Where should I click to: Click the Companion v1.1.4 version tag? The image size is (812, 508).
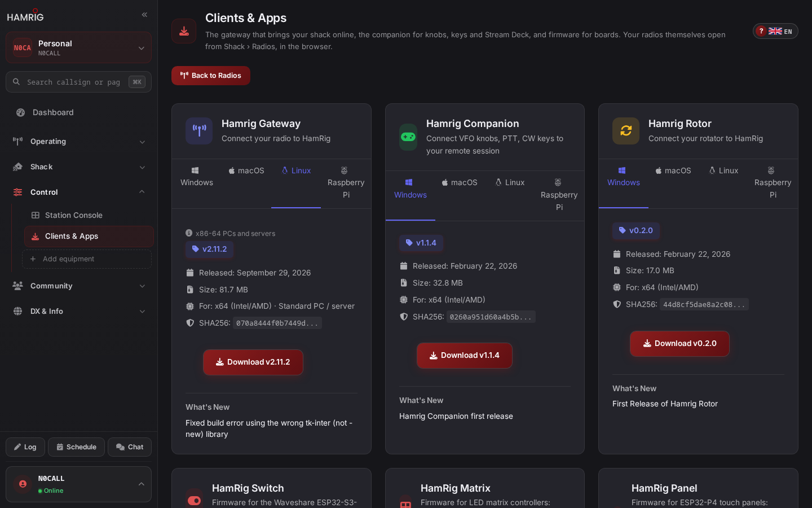(x=421, y=243)
